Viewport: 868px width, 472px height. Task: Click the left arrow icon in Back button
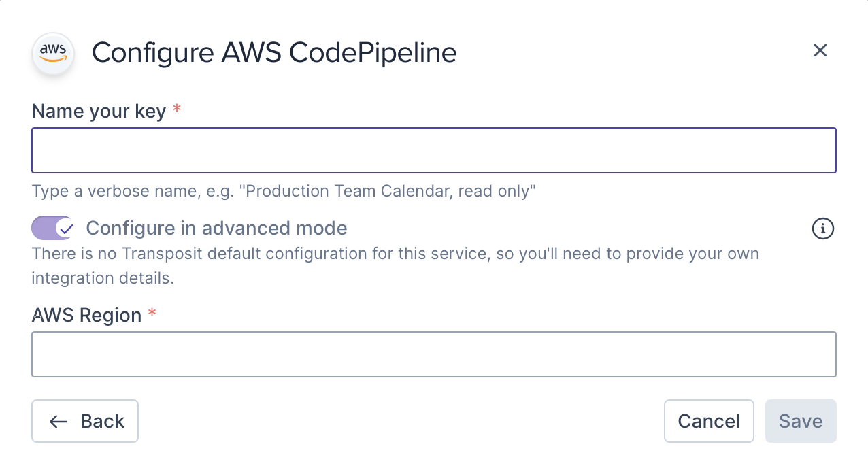click(x=59, y=422)
